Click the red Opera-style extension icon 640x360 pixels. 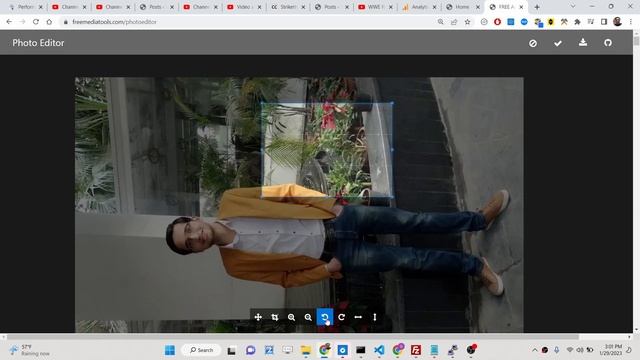(497, 22)
